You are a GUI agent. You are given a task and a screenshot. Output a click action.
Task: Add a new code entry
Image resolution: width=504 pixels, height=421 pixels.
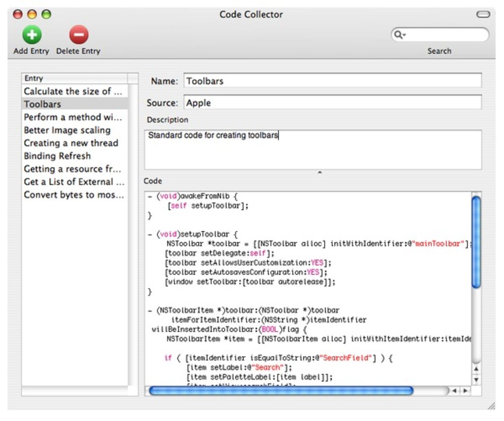(32, 35)
